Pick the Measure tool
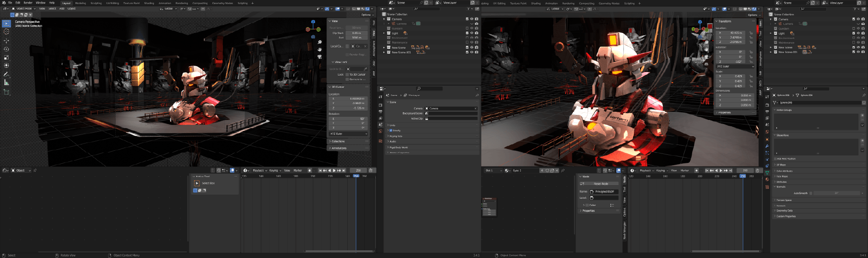This screenshot has height=258, width=868. (x=6, y=83)
